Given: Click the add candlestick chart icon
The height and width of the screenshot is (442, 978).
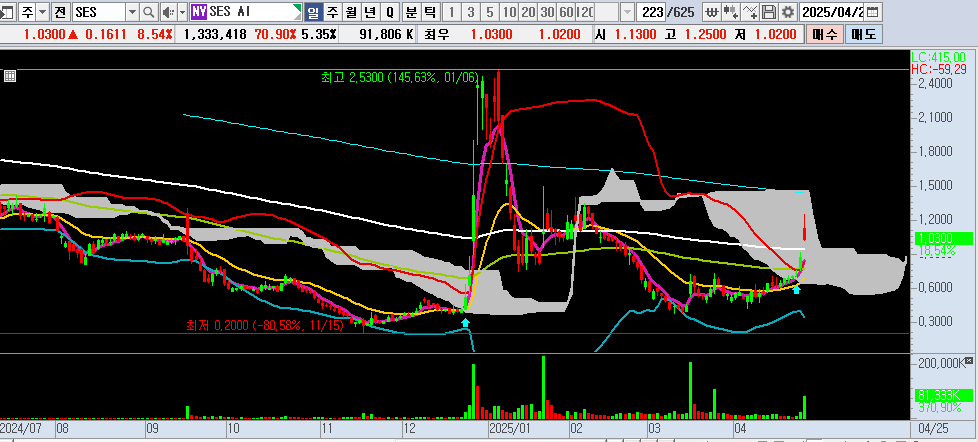Looking at the screenshot, I should [x=731, y=11].
